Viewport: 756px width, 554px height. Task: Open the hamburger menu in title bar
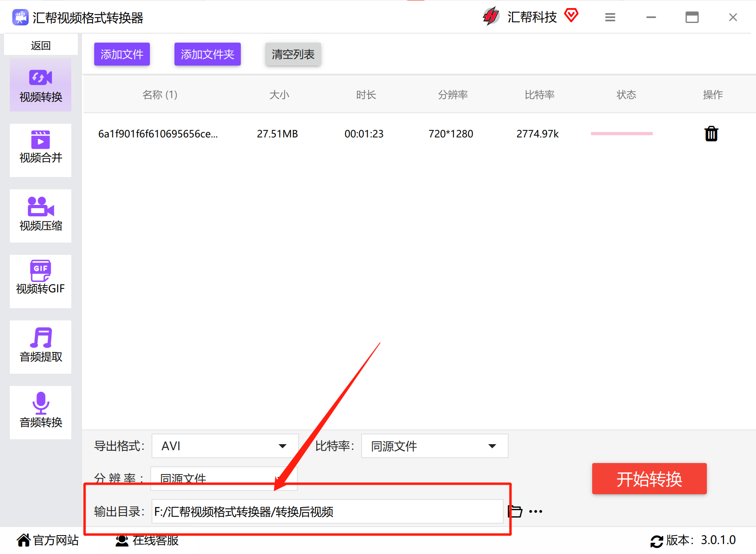point(610,17)
